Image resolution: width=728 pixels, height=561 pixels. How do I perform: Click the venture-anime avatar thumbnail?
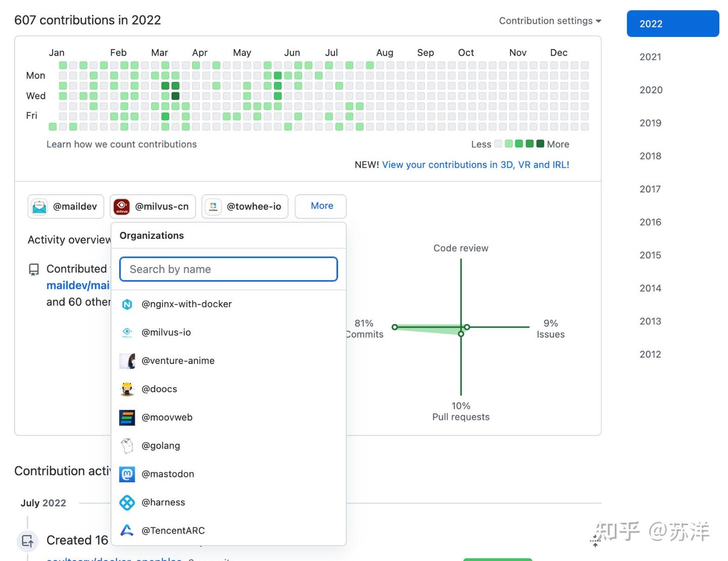pyautogui.click(x=127, y=361)
